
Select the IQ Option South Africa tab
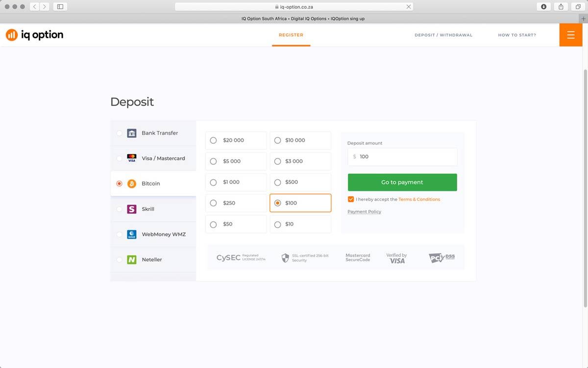coord(303,19)
